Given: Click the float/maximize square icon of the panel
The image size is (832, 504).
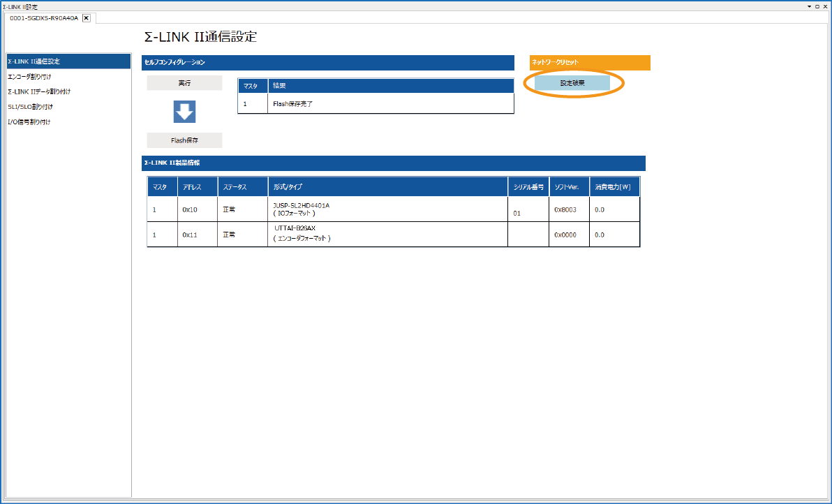Looking at the screenshot, I should click(817, 6).
